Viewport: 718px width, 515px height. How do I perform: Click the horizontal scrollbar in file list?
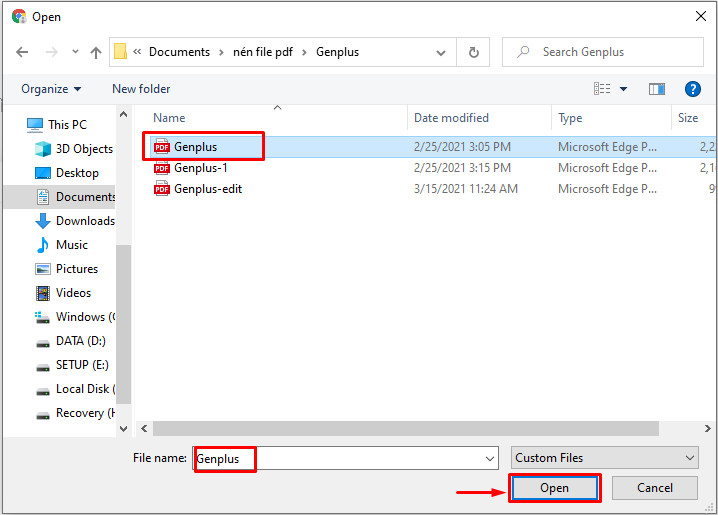(x=400, y=428)
